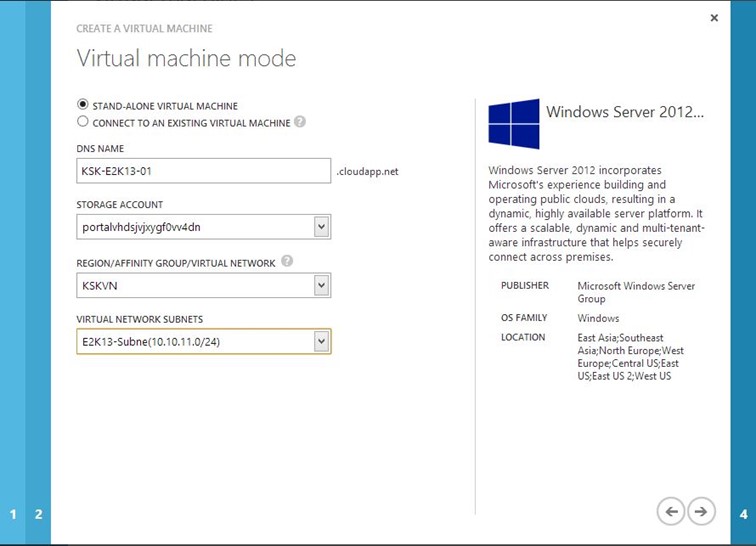Click the Virtual machine mode heading
Image resolution: width=756 pixels, height=546 pixels.
[186, 58]
